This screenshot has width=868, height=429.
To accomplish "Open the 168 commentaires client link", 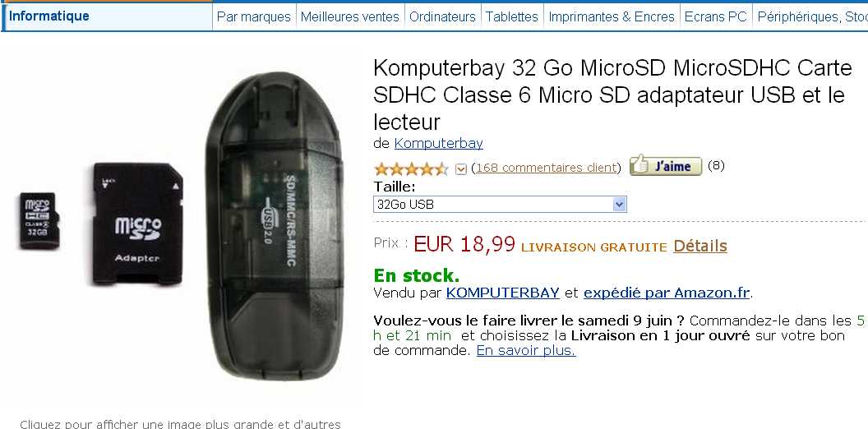I will click(x=547, y=168).
